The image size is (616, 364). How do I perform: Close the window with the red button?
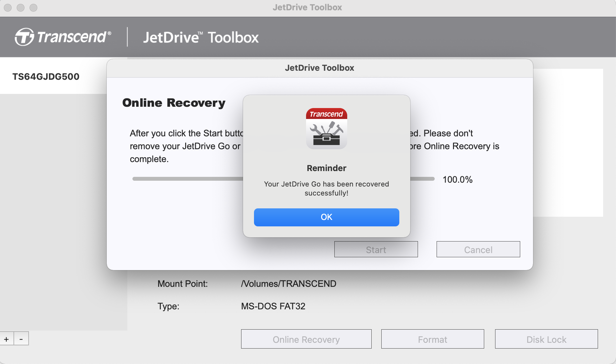[x=8, y=7]
